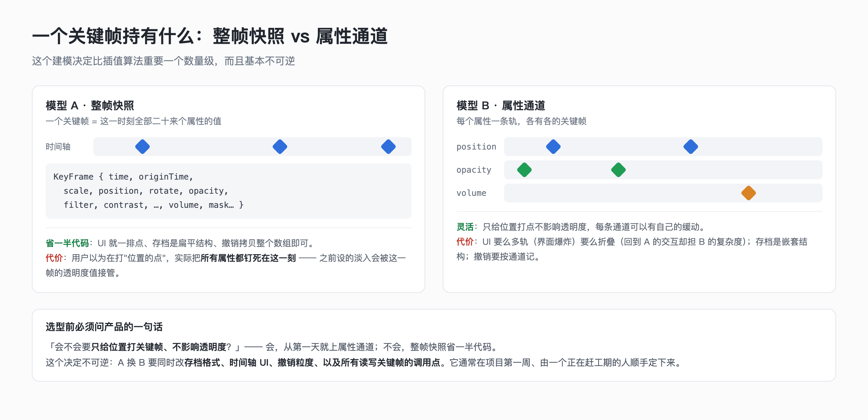
Task: Select the orange keyframe on the volume track
Action: 749,193
